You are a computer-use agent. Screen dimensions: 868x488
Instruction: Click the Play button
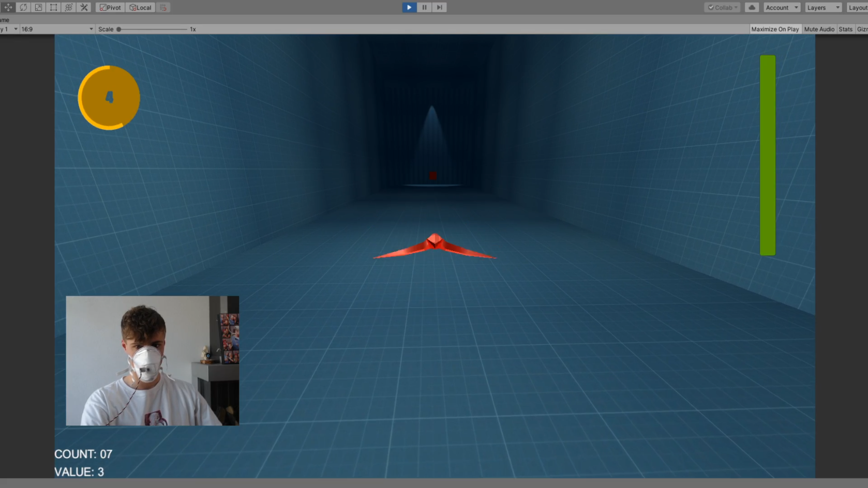[409, 7]
